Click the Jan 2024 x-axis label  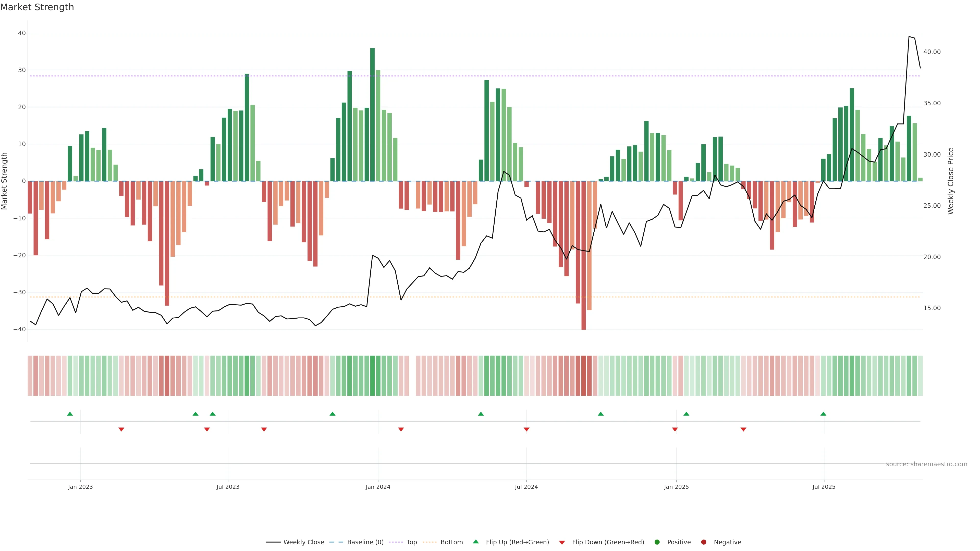pos(378,487)
